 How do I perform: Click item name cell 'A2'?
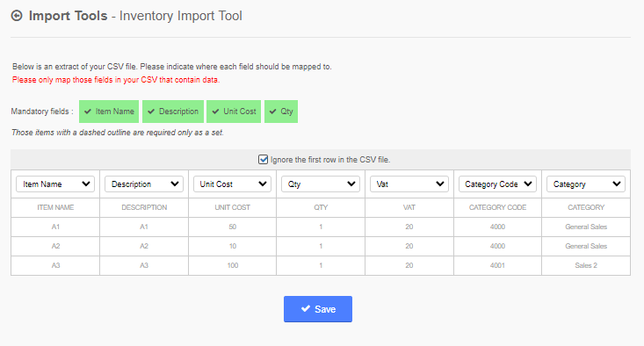pyautogui.click(x=55, y=246)
